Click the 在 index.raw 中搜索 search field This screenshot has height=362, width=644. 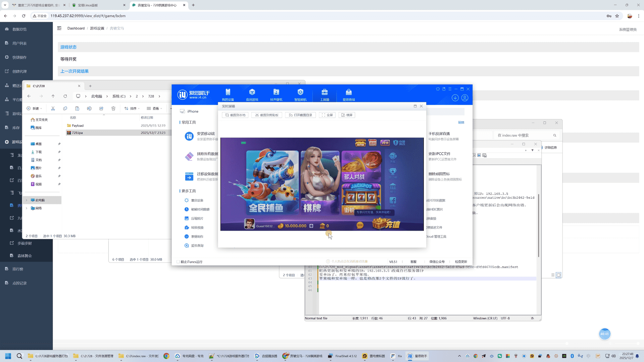click(x=524, y=135)
